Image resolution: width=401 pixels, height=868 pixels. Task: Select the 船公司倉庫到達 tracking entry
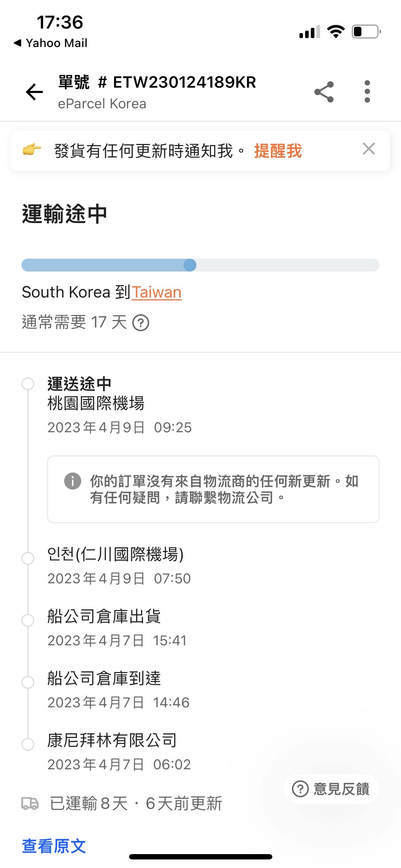[104, 678]
